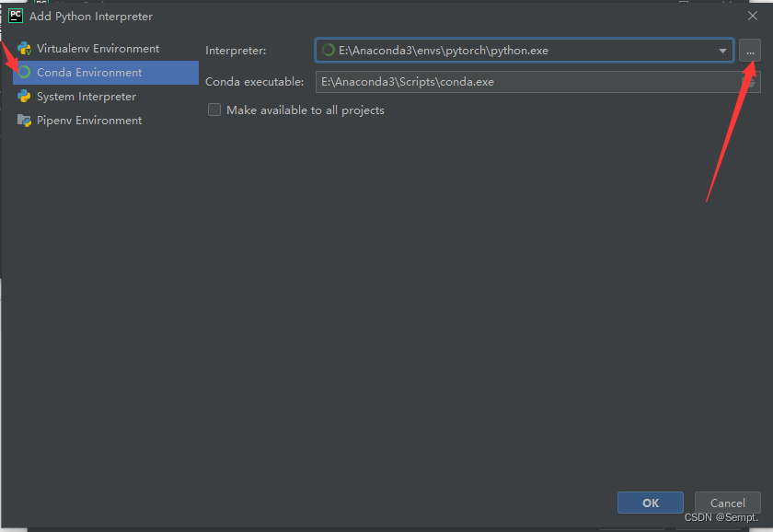The image size is (773, 532).
Task: Open interpreter browse button with ellipsis
Action: point(750,51)
